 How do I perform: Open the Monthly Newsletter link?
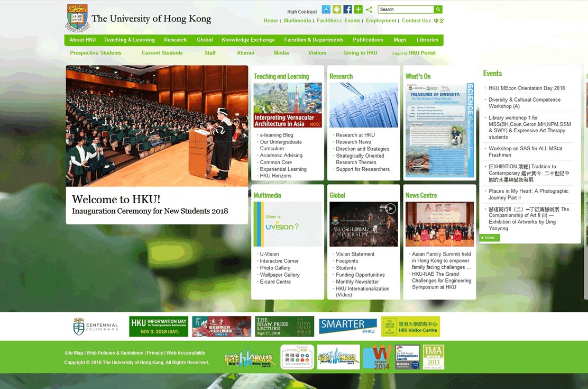357,282
